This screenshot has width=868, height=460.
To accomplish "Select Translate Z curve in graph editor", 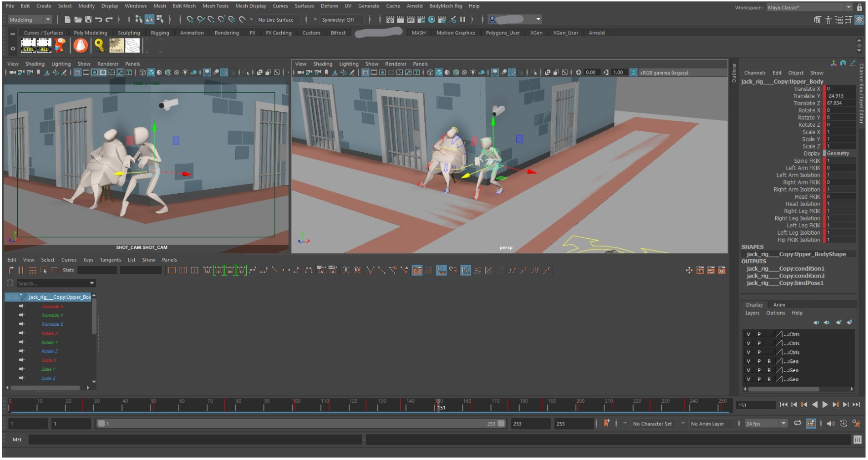I will 52,325.
